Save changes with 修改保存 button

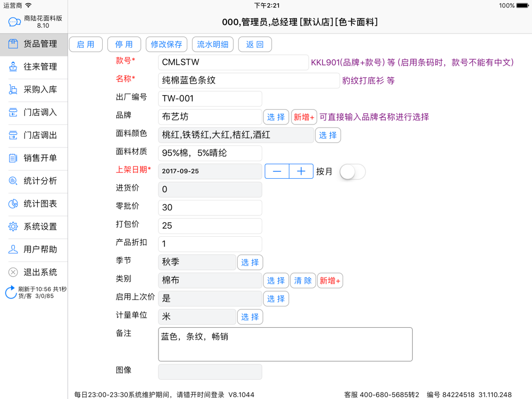coord(166,45)
